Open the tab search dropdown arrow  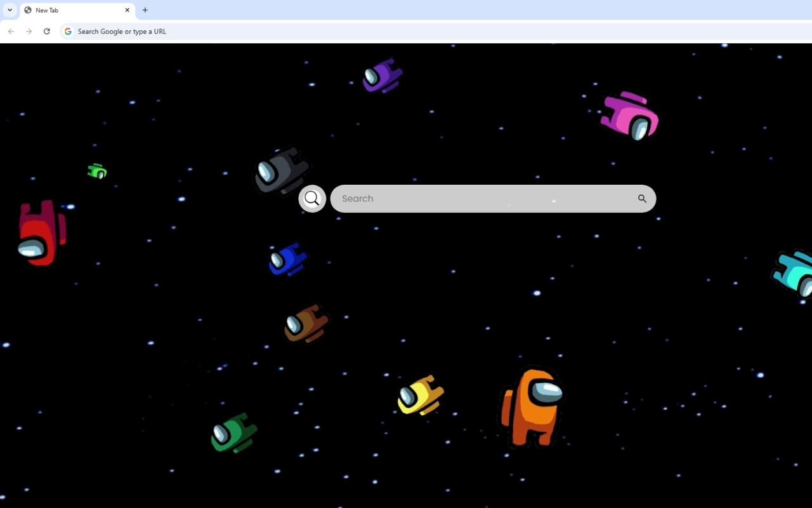point(10,10)
